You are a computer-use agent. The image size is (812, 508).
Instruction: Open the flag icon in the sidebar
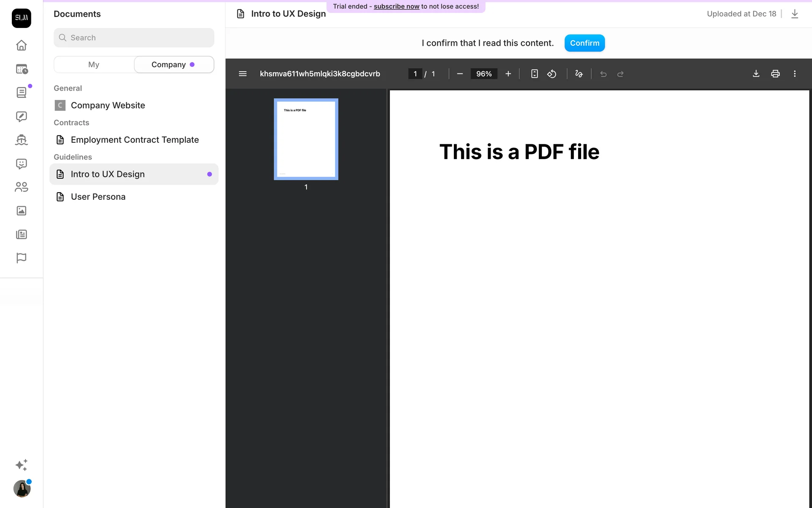(21, 258)
